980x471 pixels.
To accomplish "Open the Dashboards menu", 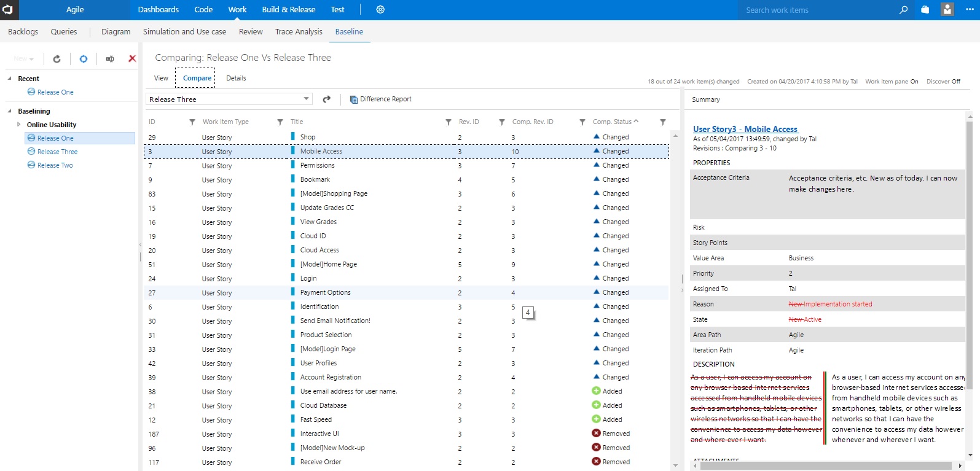I will [159, 10].
